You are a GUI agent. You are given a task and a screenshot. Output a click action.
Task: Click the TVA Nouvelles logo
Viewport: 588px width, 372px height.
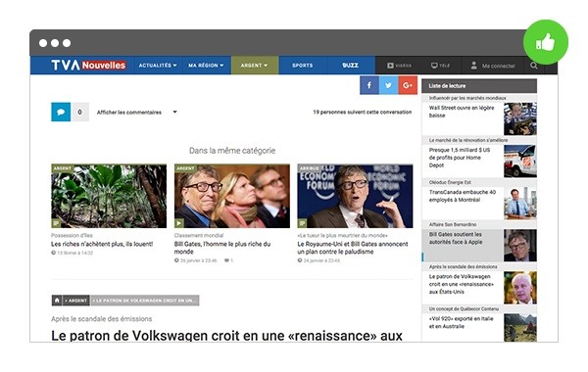tap(88, 66)
